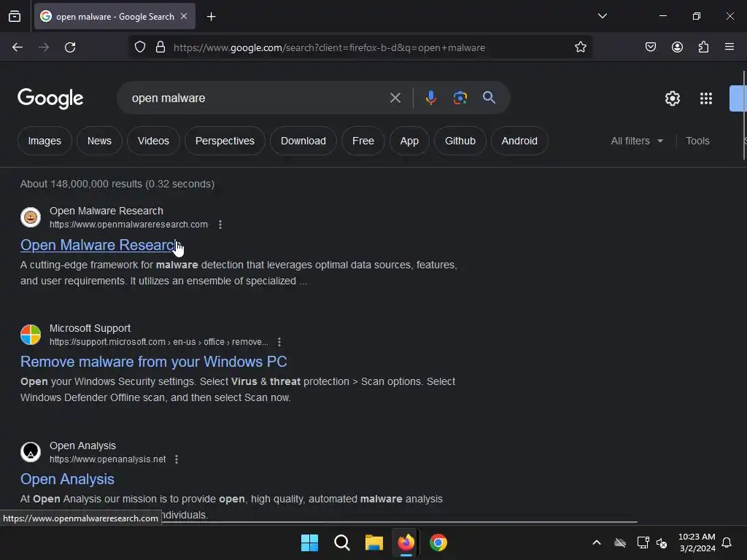Click Microsoft Support favicon

pos(31,334)
